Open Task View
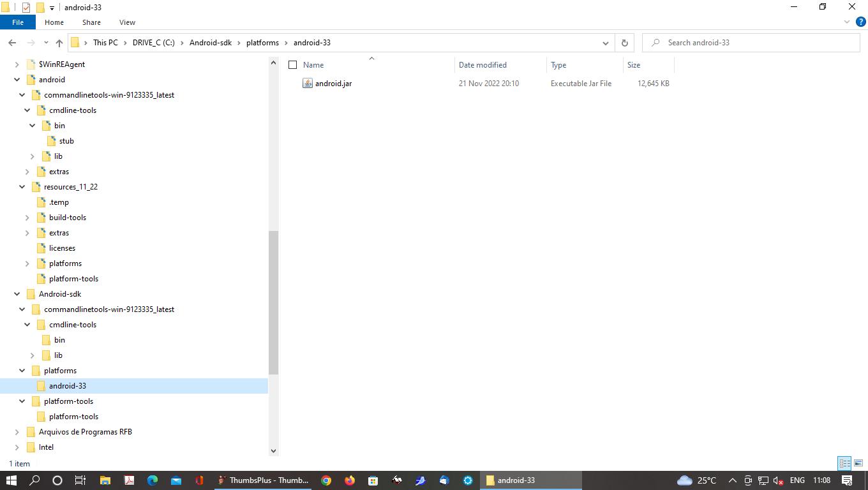The image size is (868, 490). 80,480
